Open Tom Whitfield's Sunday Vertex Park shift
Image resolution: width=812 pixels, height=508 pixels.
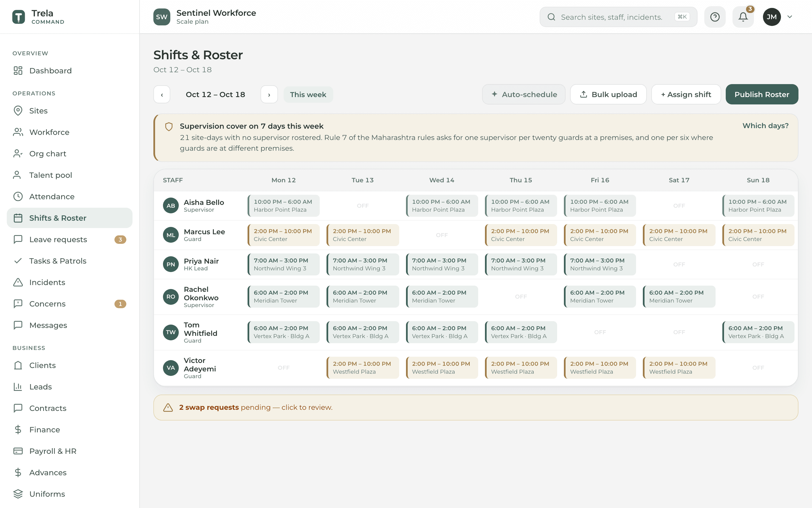758,332
